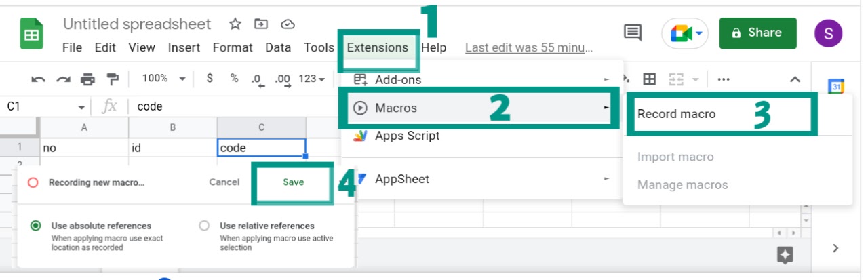Image resolution: width=868 pixels, height=280 pixels.
Task: Open the zoom 100% dropdown
Action: (x=164, y=79)
